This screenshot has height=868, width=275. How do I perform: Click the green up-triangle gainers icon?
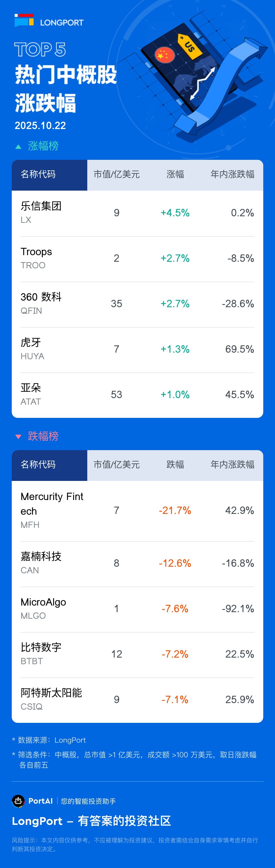pyautogui.click(x=19, y=147)
